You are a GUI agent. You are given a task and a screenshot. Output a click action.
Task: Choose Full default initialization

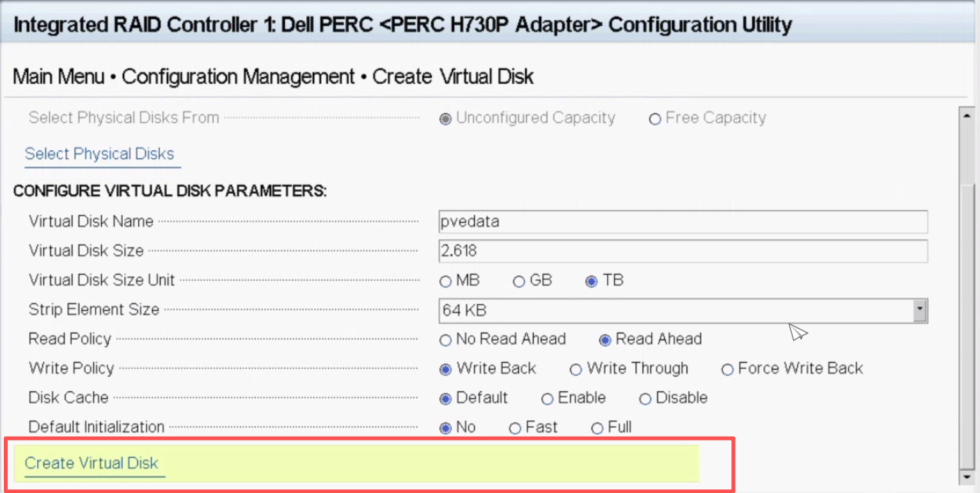(x=597, y=428)
